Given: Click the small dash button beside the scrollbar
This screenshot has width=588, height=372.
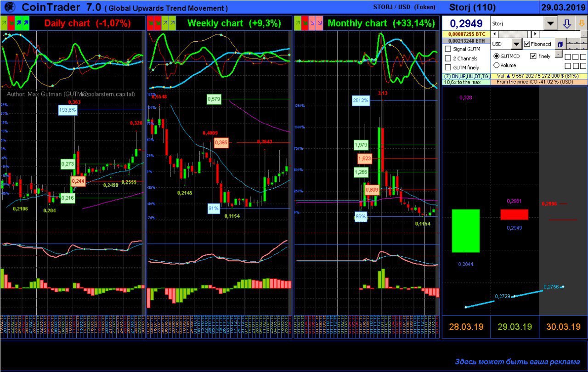Looking at the screenshot, I should [584, 34].
